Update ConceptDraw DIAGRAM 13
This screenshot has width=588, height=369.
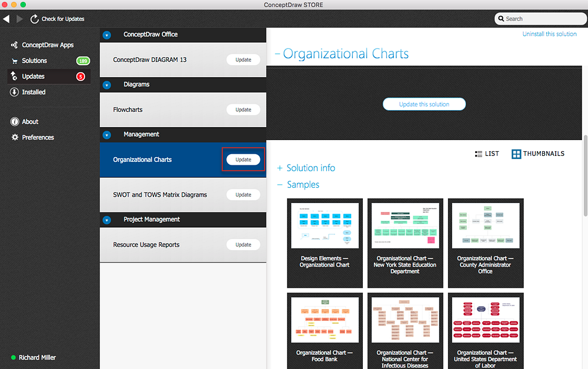[x=243, y=59]
